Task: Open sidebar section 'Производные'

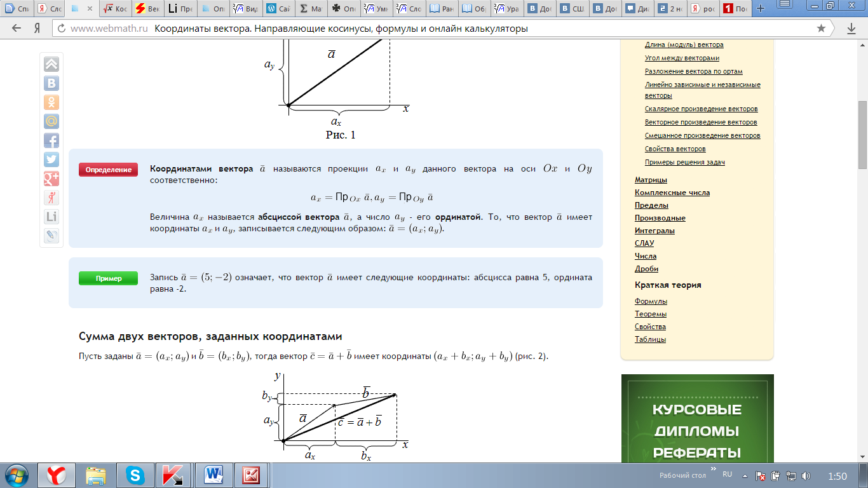Action: coord(660,218)
